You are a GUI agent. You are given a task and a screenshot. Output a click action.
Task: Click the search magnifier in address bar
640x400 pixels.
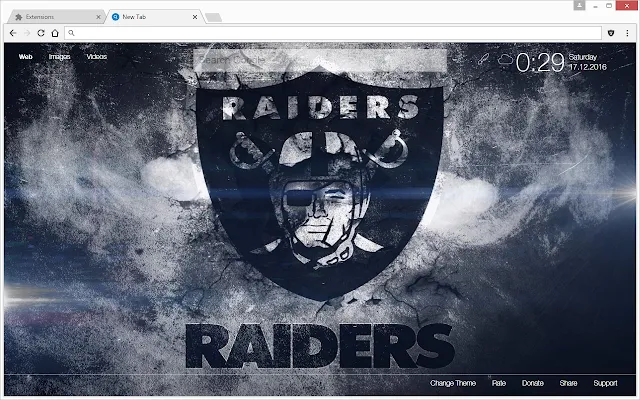(x=71, y=33)
